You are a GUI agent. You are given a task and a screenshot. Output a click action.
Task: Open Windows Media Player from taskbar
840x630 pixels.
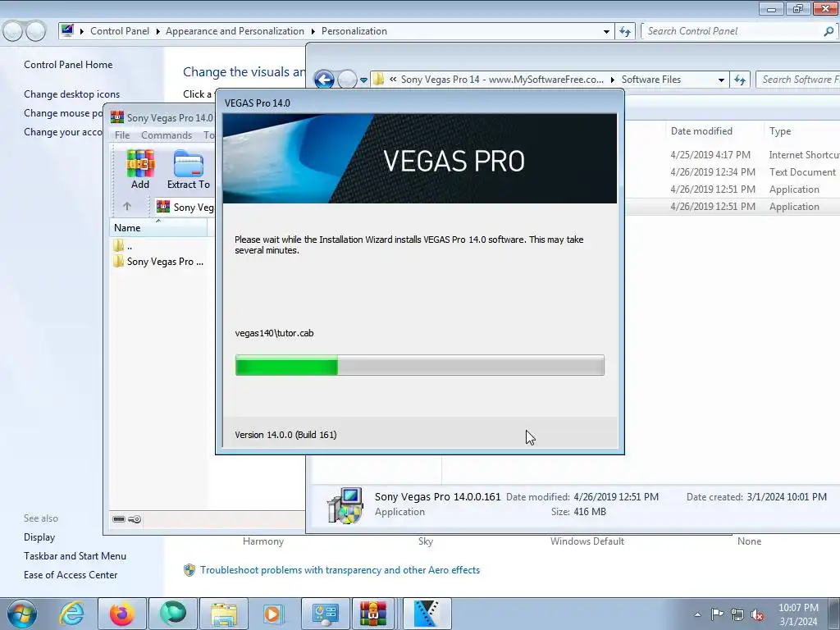coord(274,614)
